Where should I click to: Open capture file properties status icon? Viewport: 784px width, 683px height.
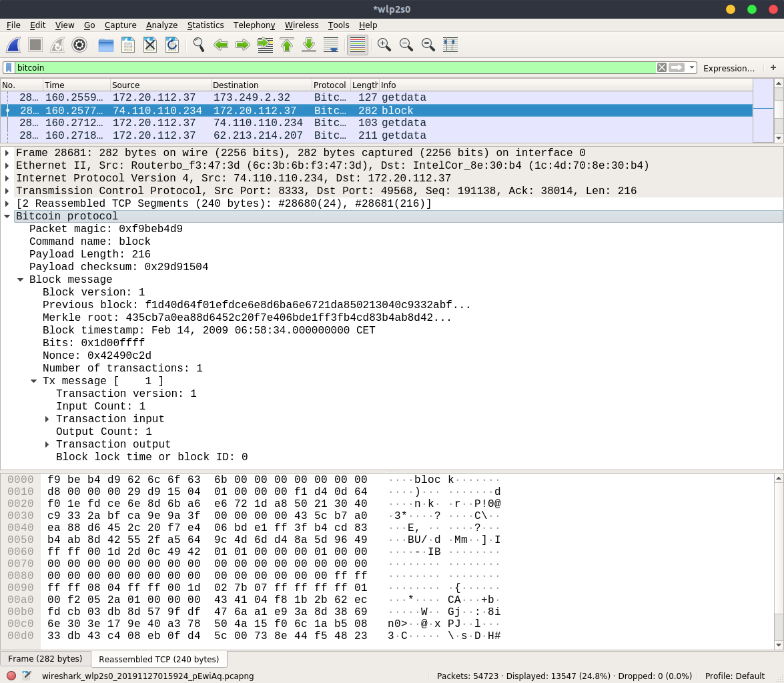27,676
